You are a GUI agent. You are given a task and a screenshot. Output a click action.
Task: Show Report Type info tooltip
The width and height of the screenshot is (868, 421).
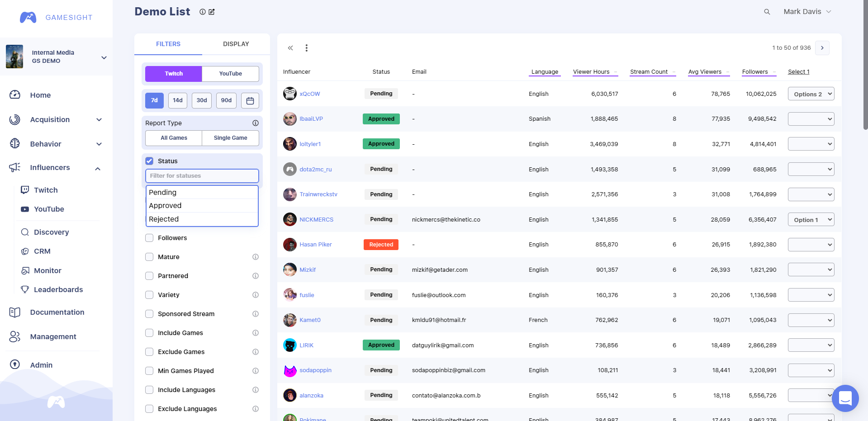pyautogui.click(x=256, y=123)
